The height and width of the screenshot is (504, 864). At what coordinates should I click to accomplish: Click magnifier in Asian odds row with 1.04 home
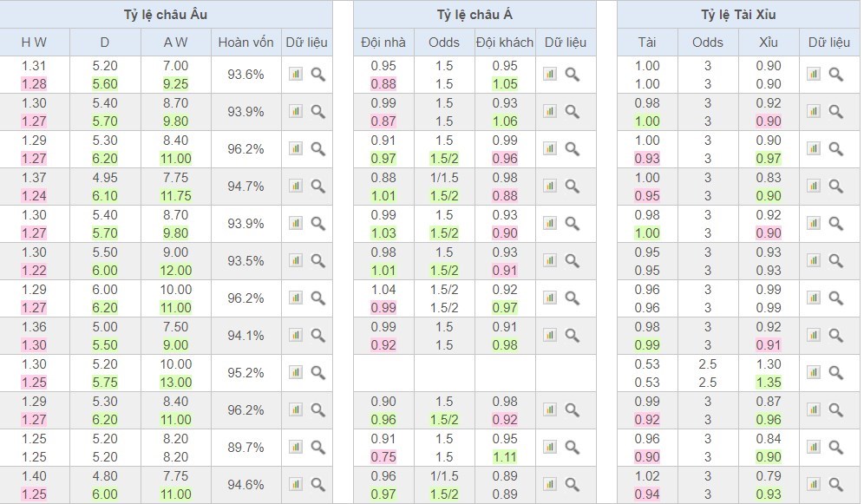[x=573, y=298]
